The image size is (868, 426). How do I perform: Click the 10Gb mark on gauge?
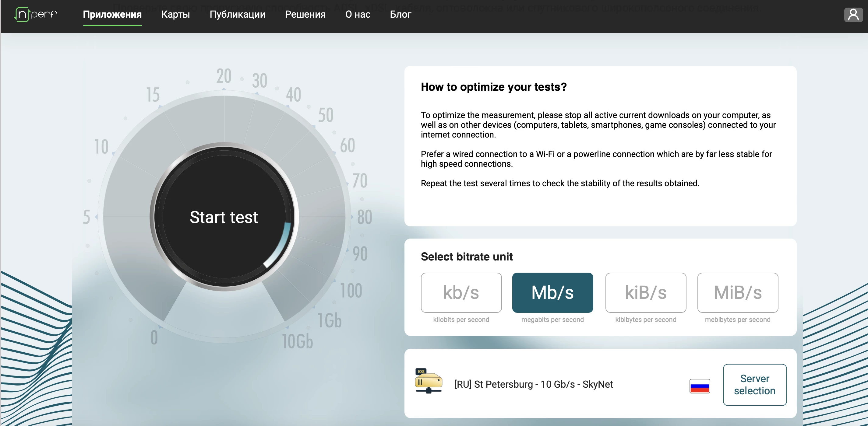pos(298,341)
